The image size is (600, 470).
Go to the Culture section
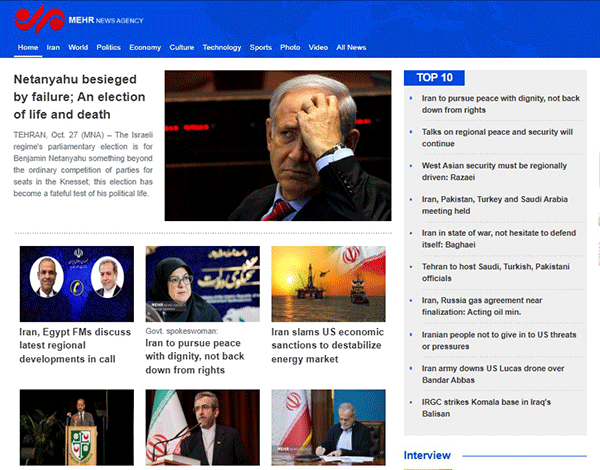click(182, 47)
